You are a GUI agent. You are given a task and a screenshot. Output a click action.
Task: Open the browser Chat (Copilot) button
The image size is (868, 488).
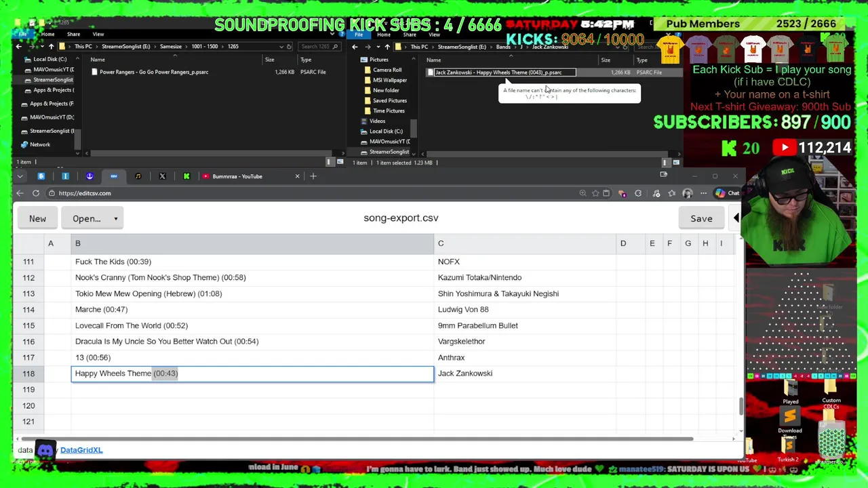tap(728, 193)
